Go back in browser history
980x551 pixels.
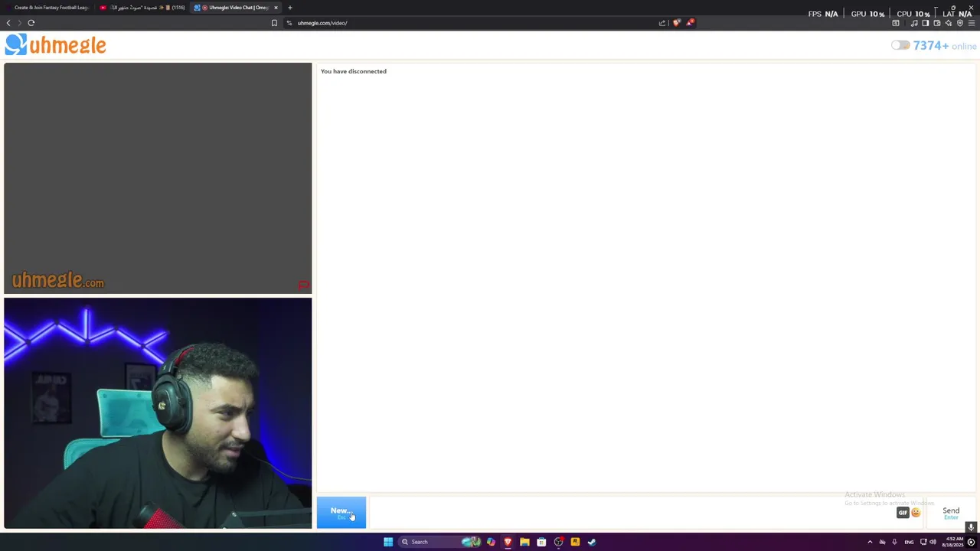coord(8,23)
